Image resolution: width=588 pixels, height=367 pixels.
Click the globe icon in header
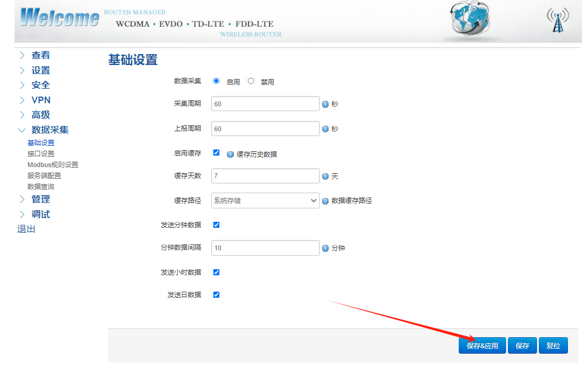click(470, 18)
